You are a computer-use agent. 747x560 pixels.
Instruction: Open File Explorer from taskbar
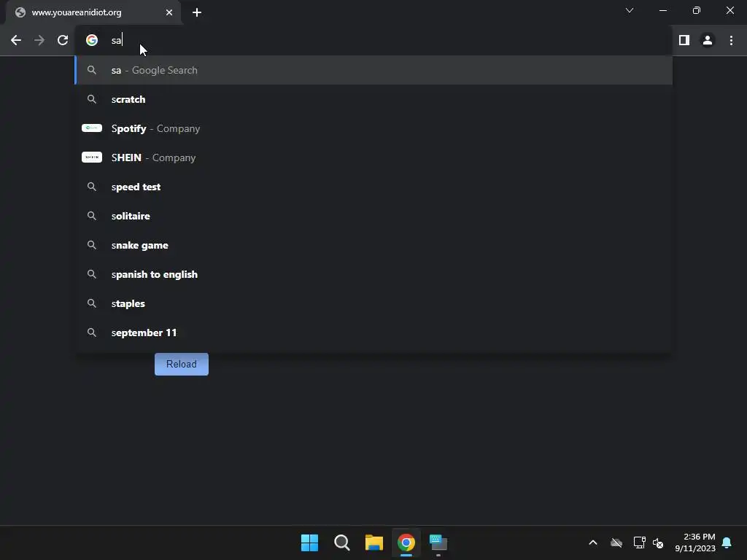click(x=374, y=542)
